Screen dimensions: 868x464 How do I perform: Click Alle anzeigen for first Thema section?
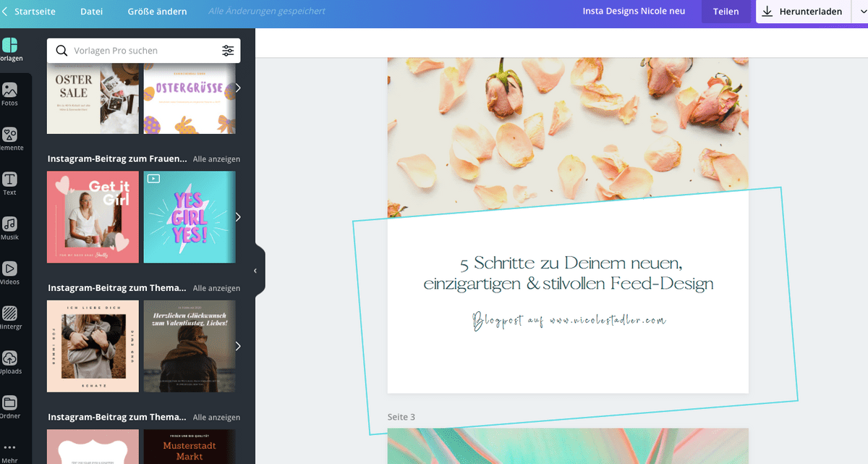click(216, 288)
